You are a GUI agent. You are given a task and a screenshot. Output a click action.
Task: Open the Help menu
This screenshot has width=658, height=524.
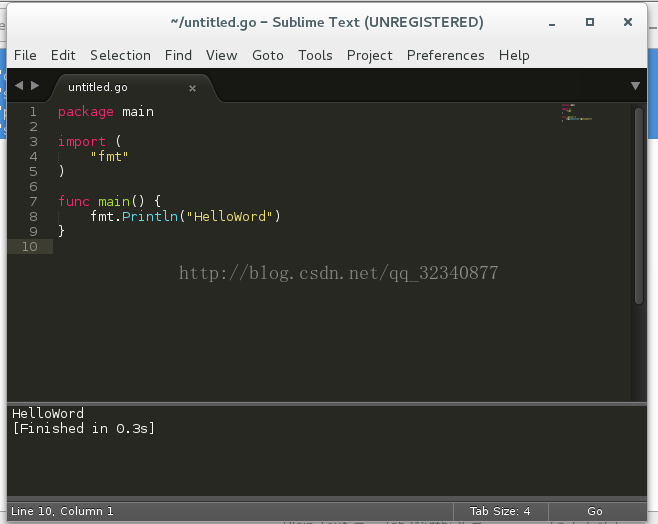(x=514, y=55)
